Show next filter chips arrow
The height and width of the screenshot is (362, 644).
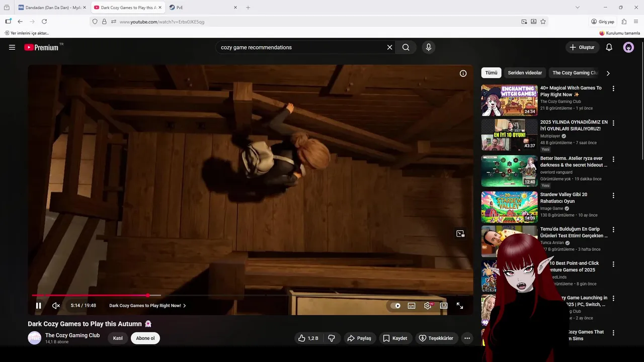(x=608, y=73)
